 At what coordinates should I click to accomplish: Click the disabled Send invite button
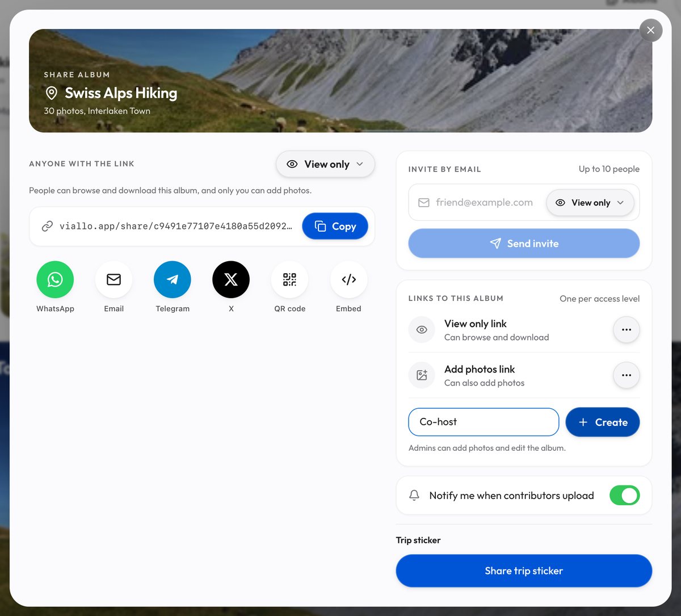point(524,244)
